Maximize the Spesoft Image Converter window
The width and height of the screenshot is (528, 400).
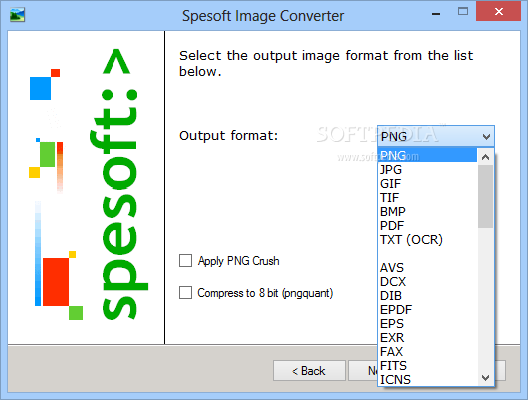[463, 12]
